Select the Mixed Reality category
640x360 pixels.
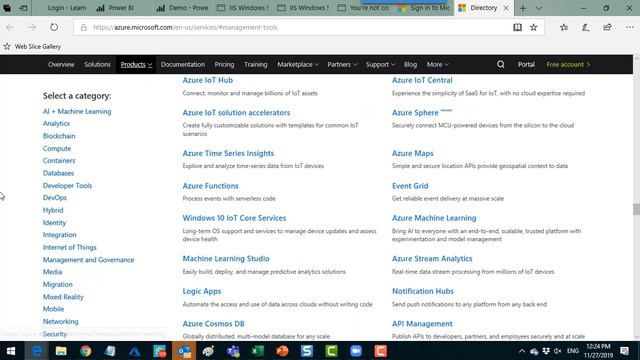click(x=63, y=297)
